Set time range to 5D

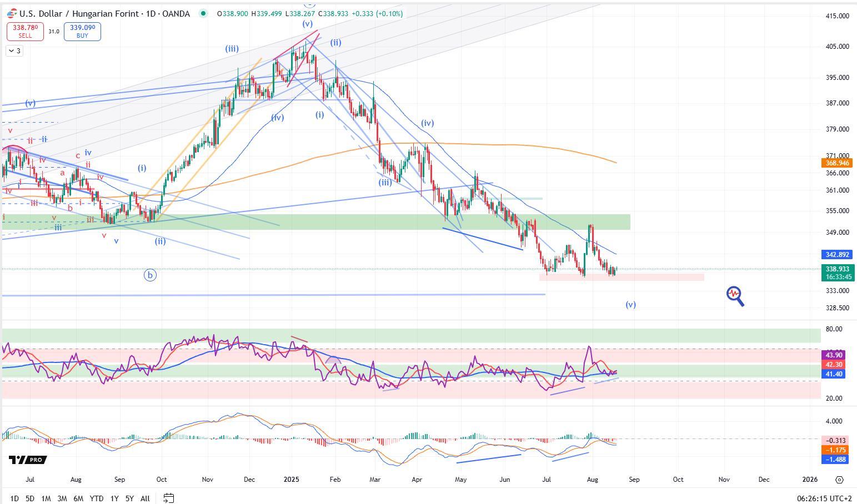tap(30, 498)
